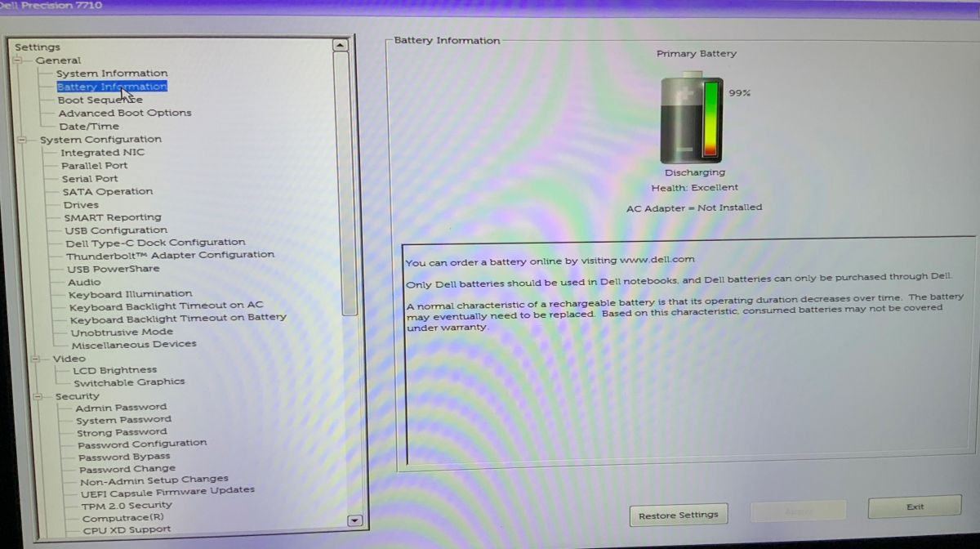
Task: Open Password Configuration
Action: click(142, 444)
